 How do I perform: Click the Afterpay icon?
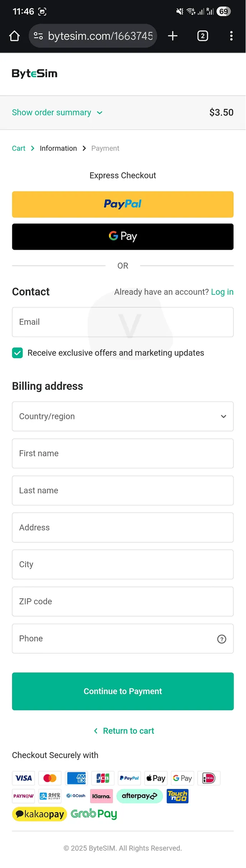pyautogui.click(x=140, y=796)
